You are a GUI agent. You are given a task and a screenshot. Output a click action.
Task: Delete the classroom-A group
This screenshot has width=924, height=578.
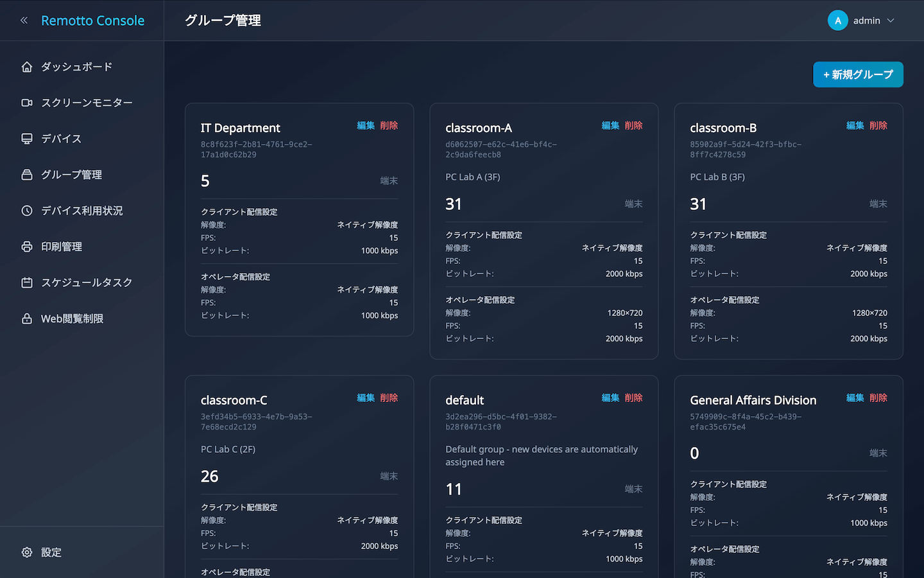tap(633, 125)
